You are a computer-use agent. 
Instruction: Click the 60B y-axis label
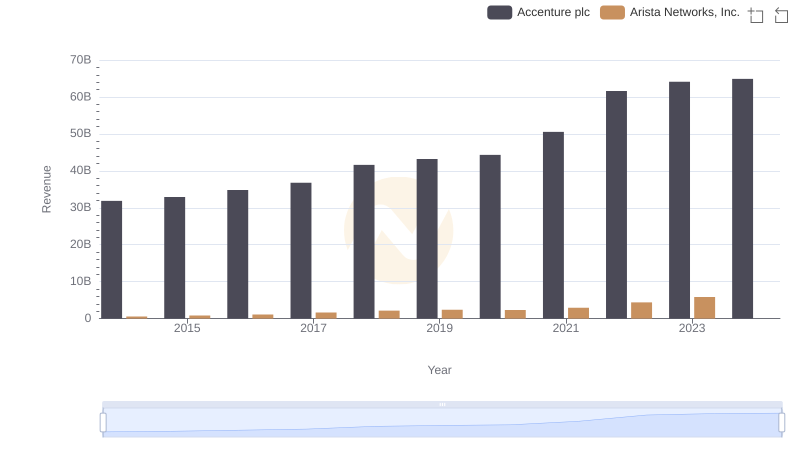point(81,97)
